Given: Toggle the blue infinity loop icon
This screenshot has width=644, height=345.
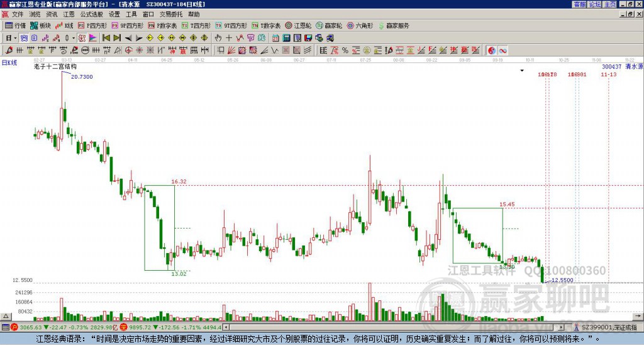Looking at the screenshot, I should 502,50.
